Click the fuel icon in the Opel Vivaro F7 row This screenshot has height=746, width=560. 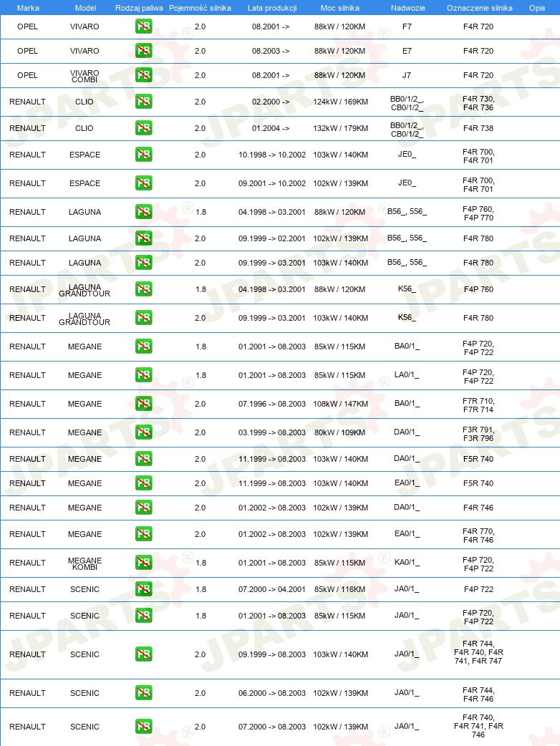[144, 26]
